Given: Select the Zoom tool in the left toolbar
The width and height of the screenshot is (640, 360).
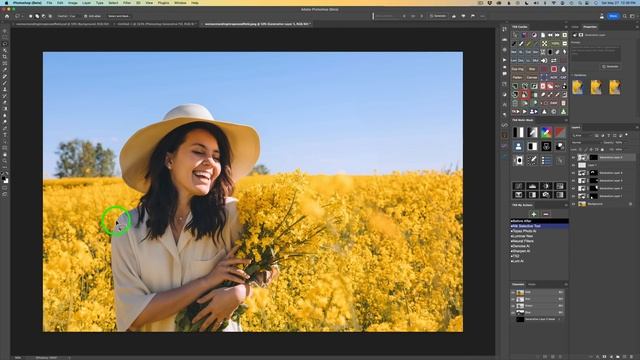Looking at the screenshot, I should pos(5,161).
